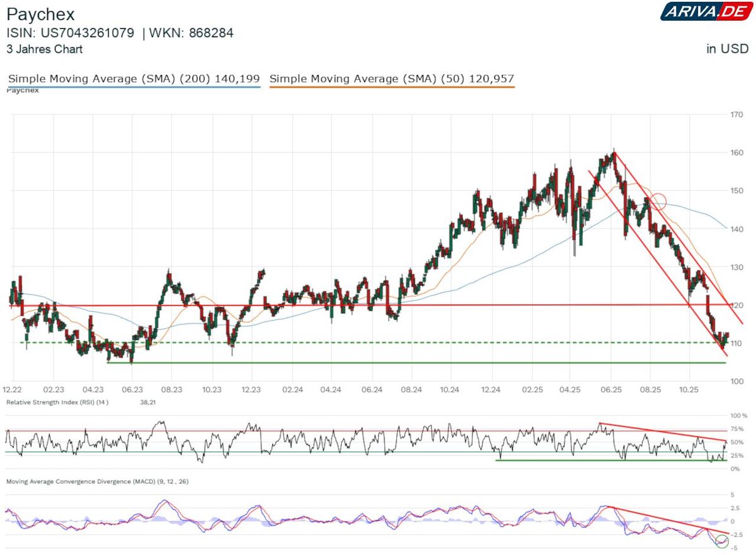Screen dimensions: 756x555
Task: Click the 06.23 date axis label
Action: tap(132, 391)
